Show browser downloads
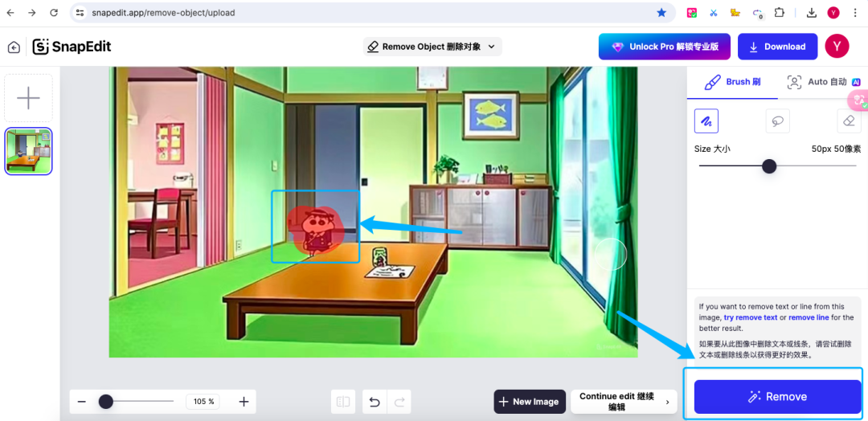Viewport: 868px width, 421px height. (812, 13)
